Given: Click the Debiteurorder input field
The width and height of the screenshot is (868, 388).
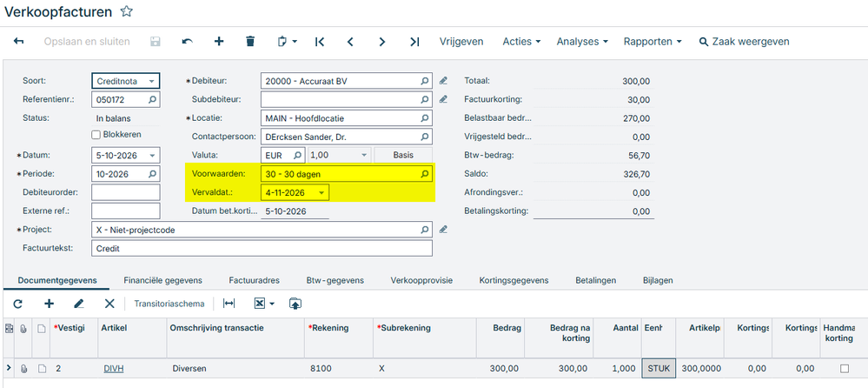Looking at the screenshot, I should (126, 192).
